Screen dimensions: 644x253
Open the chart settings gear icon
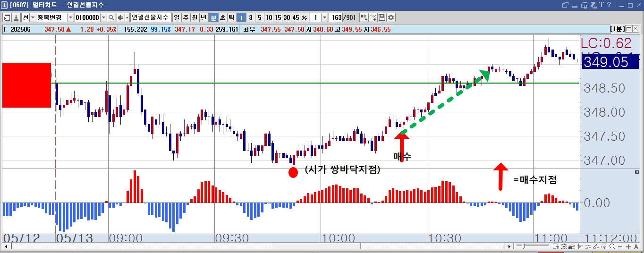click(x=391, y=17)
